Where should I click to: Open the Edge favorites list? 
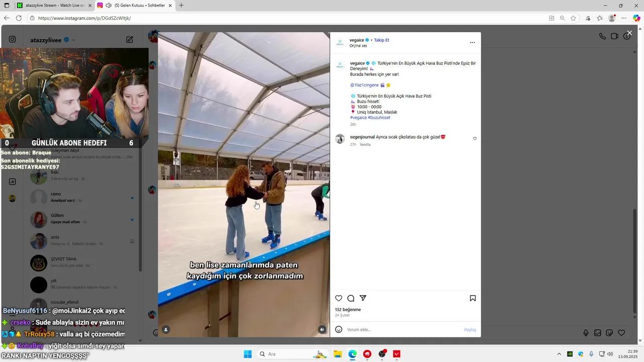[x=600, y=18]
